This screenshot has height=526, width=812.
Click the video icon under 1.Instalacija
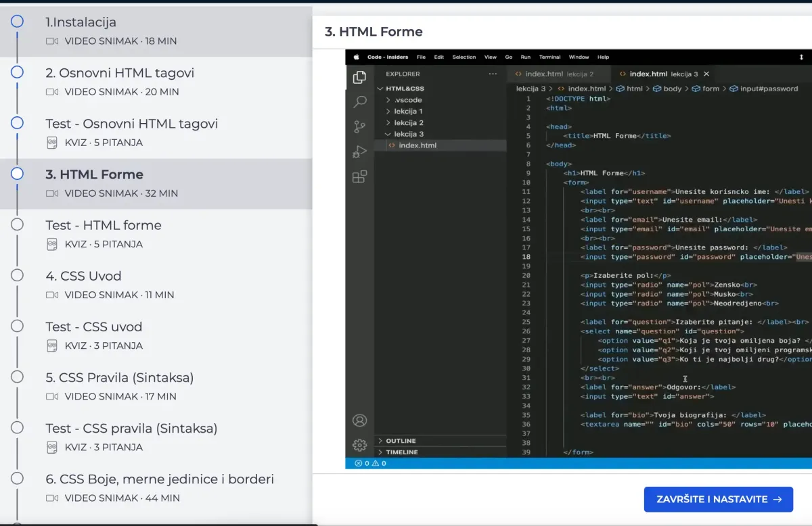coord(52,41)
